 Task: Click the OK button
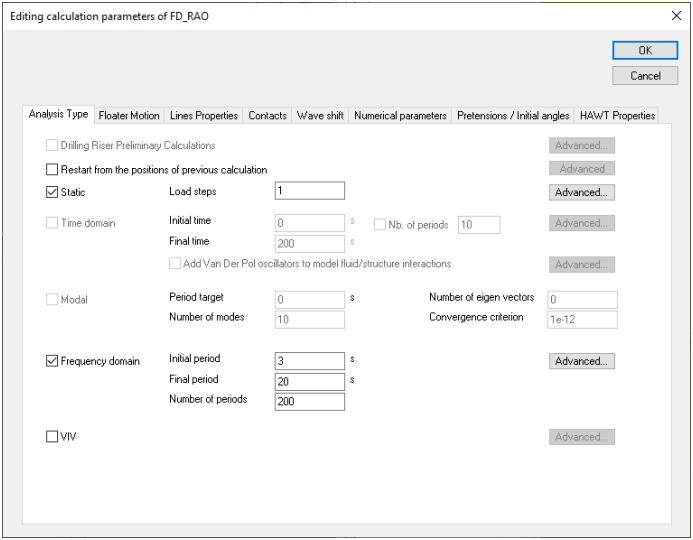[645, 51]
